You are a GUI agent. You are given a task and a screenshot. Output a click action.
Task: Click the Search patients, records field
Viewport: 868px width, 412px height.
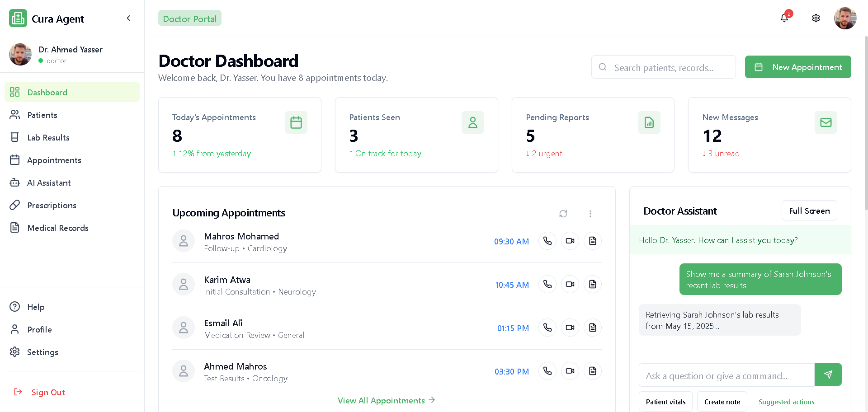tap(663, 67)
